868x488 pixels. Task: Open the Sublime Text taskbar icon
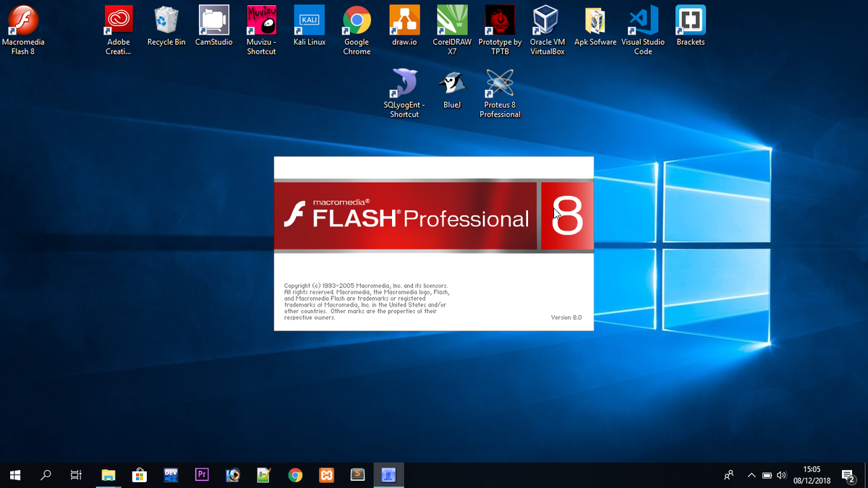pos(357,475)
